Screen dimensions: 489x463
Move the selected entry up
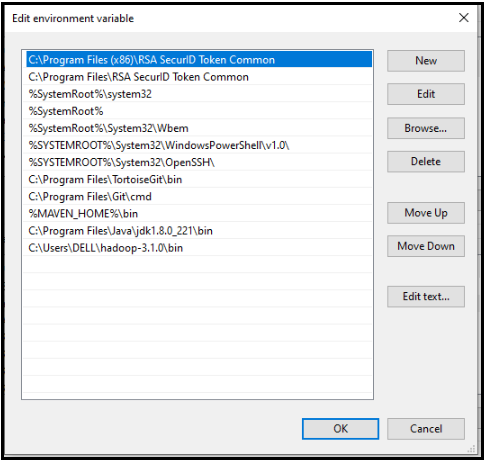pos(426,213)
